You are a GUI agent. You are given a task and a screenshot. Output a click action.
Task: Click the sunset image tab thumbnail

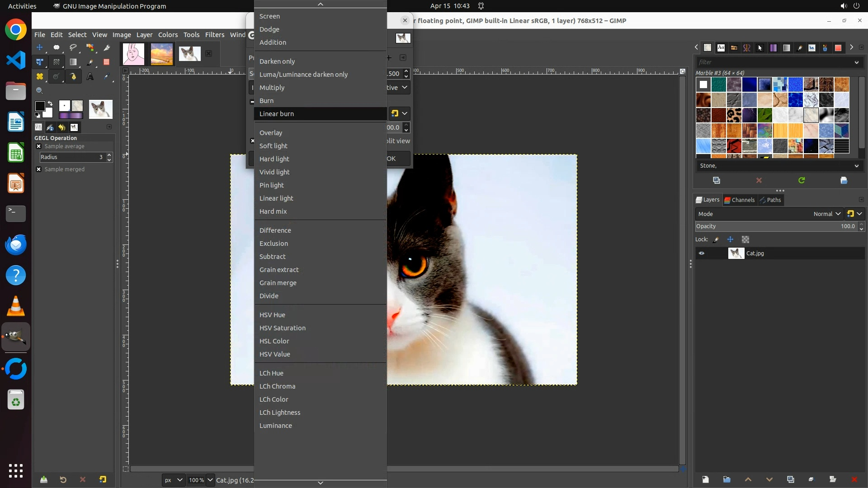[x=161, y=54]
